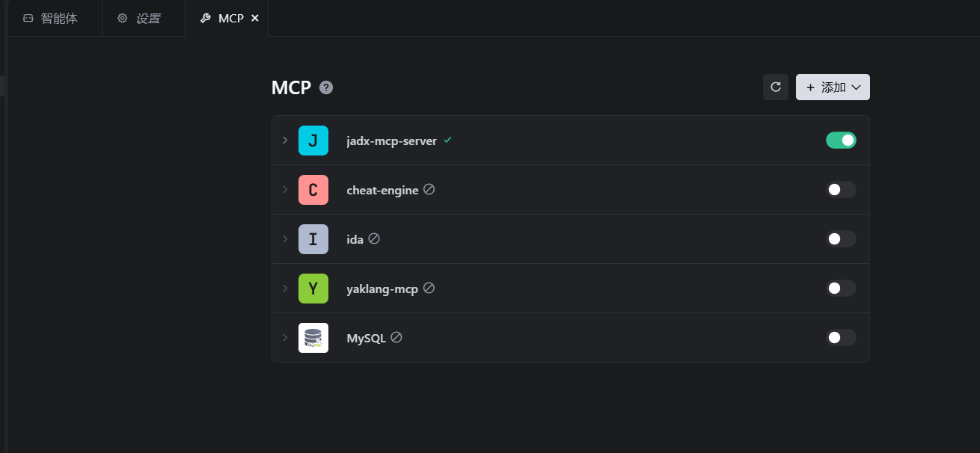Click the yaklang-mcp server name
The width and height of the screenshot is (980, 453).
click(382, 289)
